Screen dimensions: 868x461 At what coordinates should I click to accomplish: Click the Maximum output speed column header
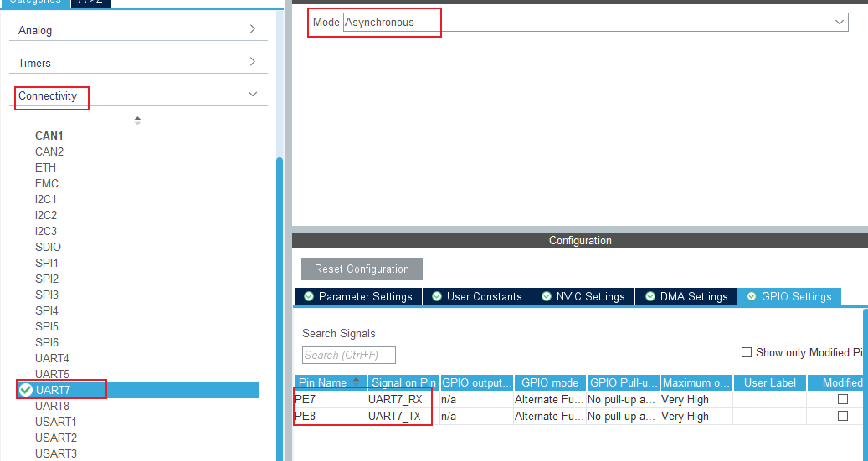tap(696, 382)
